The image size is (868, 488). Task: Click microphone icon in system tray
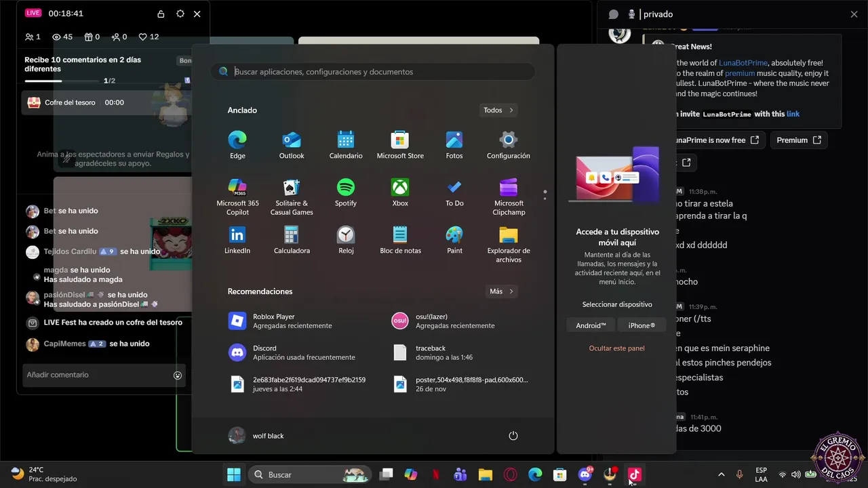pos(739,474)
